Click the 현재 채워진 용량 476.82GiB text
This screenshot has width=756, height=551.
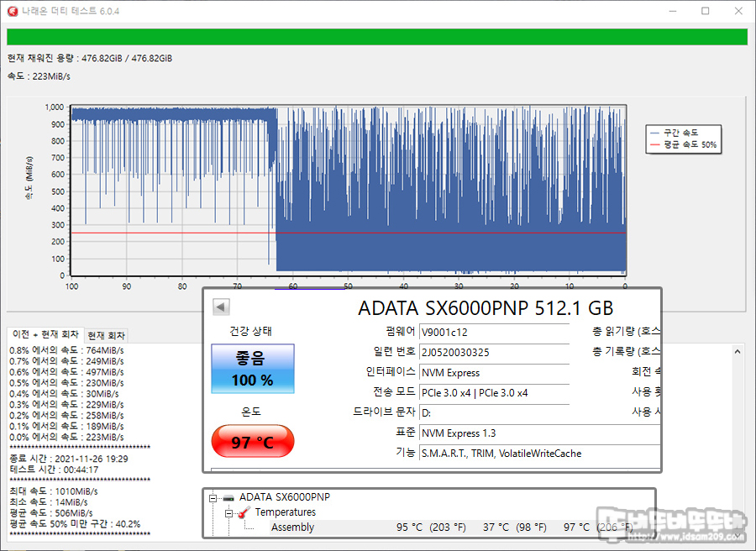coord(90,58)
